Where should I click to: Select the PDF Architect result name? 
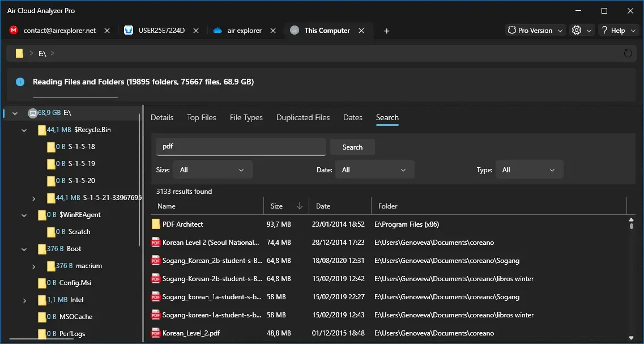183,224
